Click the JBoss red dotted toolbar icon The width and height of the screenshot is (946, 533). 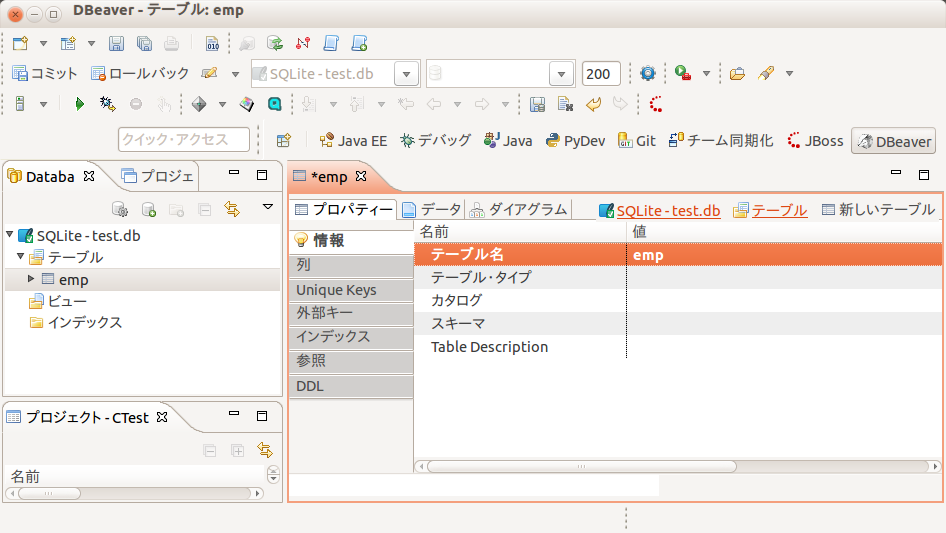(656, 104)
